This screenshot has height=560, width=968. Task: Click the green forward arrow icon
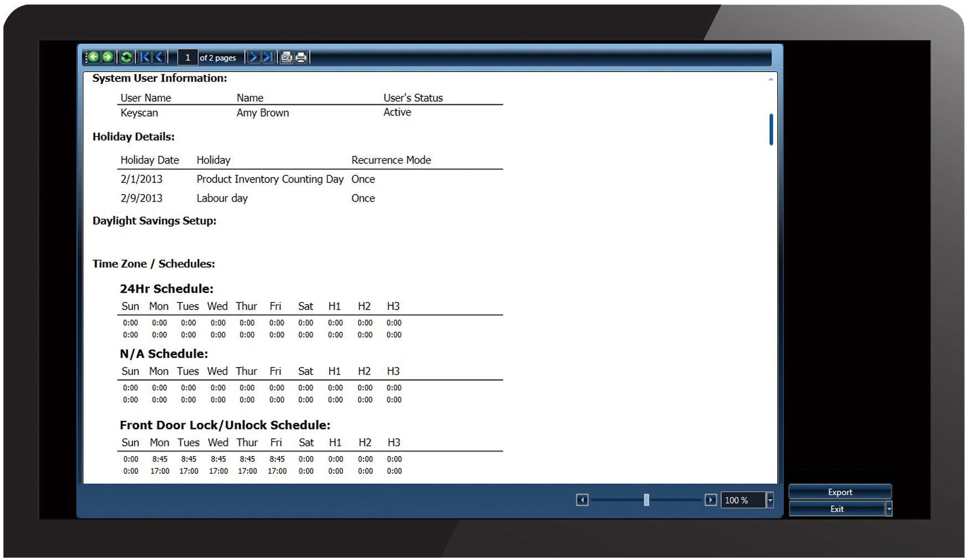(108, 57)
